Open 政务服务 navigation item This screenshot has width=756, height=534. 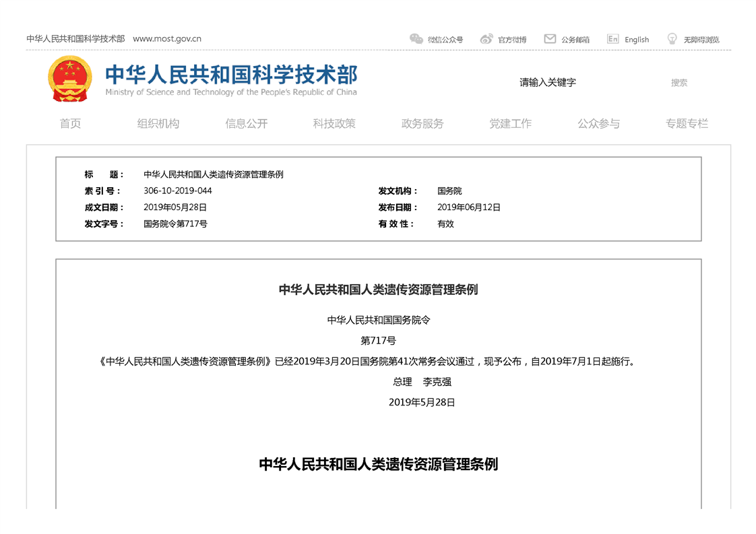[x=422, y=123]
